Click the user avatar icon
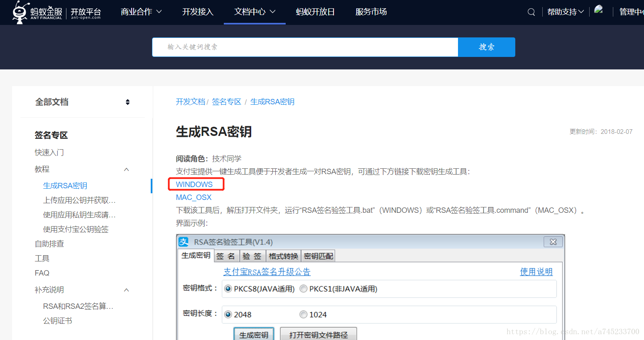Viewport: 644px width, 340px height. (x=599, y=10)
